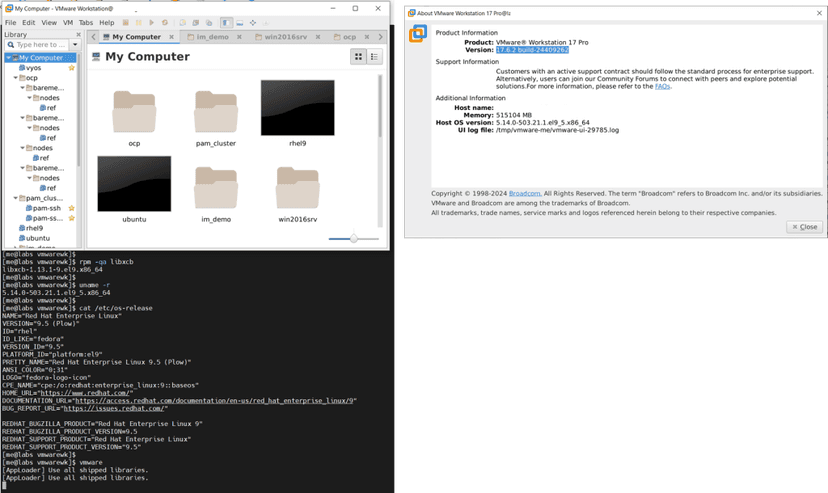Close the About dialog with Close button
Viewport: 828px width, 493px height.
click(x=804, y=227)
